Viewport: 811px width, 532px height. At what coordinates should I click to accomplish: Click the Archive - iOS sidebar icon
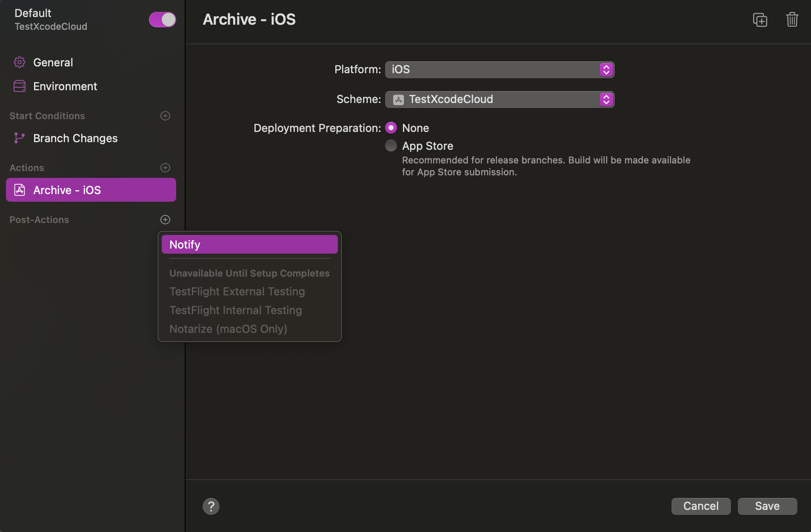pyautogui.click(x=20, y=190)
